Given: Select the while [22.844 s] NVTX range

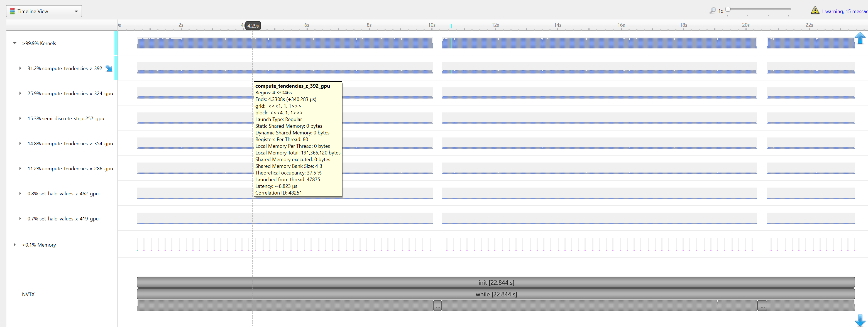Looking at the screenshot, I should (496, 294).
